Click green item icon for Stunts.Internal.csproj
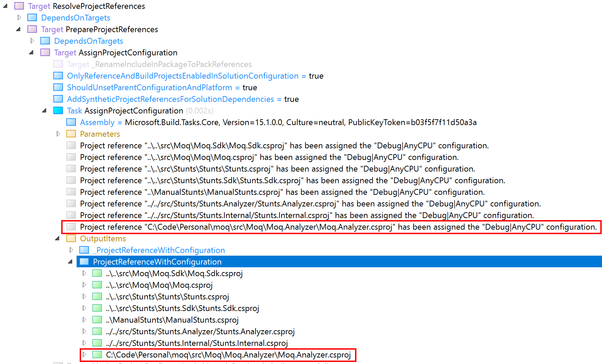Screen dimensions: 602x364 tap(97, 343)
